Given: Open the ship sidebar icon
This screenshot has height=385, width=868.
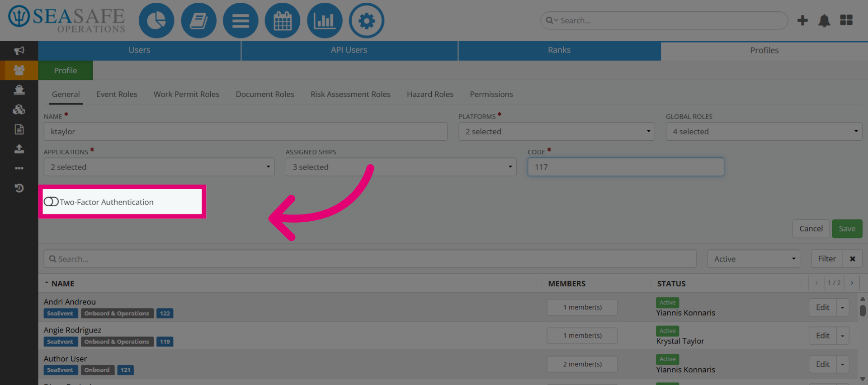Looking at the screenshot, I should (19, 90).
